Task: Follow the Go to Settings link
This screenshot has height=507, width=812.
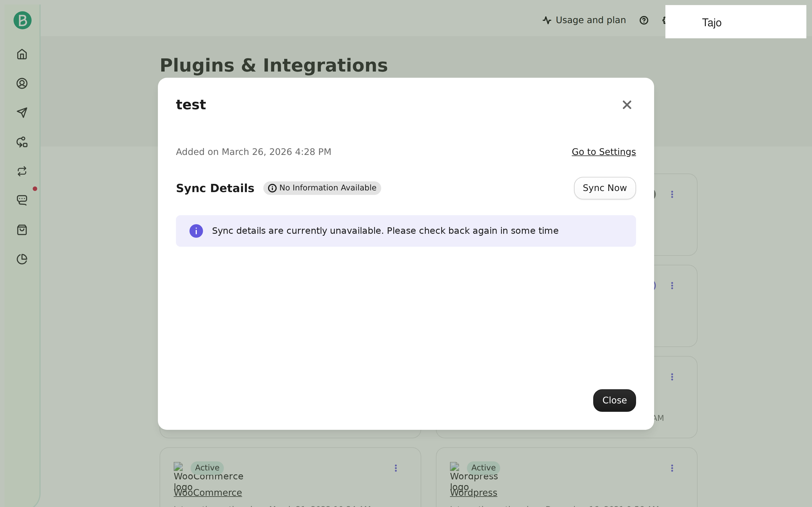Action: click(604, 152)
